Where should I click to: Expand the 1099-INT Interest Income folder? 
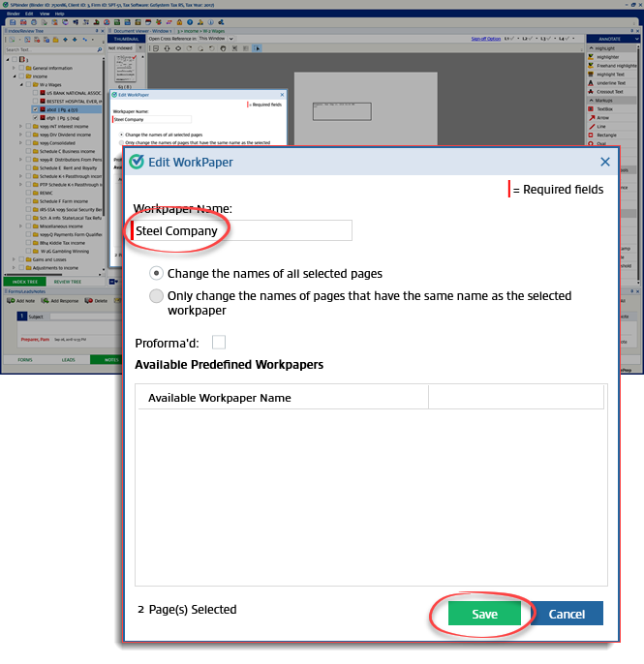click(x=20, y=126)
